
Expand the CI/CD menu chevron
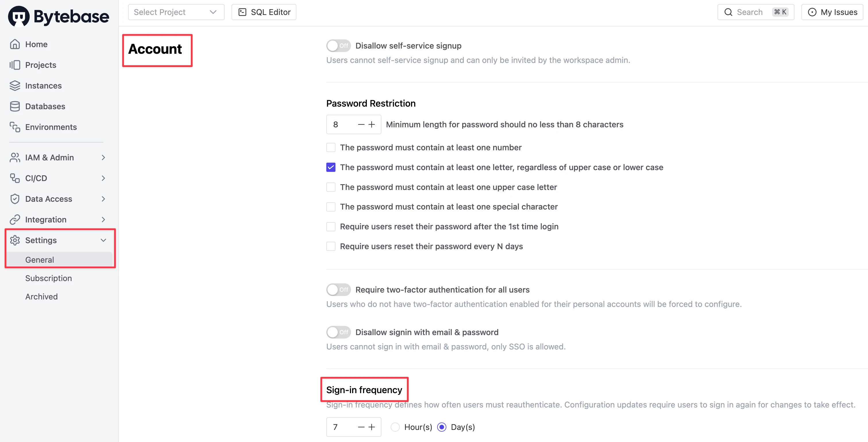point(103,178)
